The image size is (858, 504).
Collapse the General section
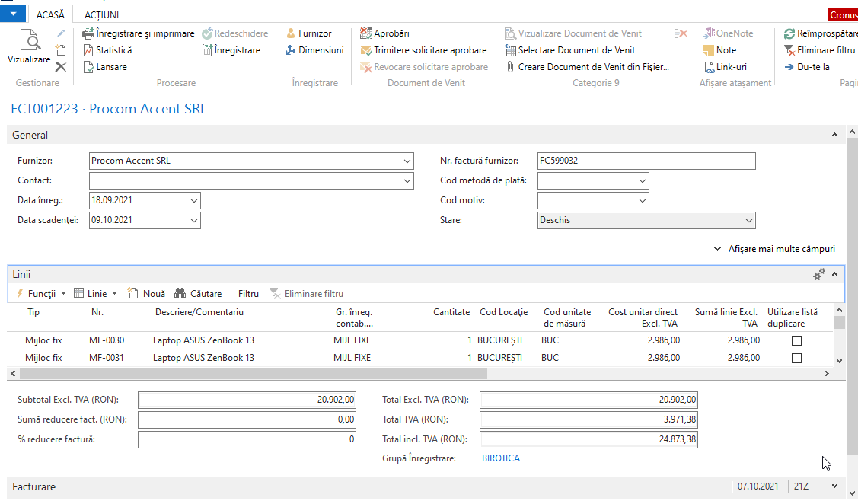834,135
